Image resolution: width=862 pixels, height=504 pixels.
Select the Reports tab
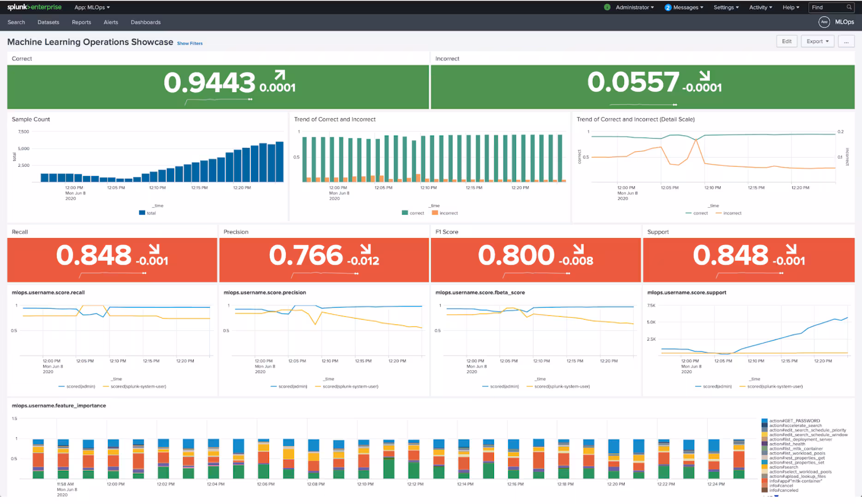(81, 22)
